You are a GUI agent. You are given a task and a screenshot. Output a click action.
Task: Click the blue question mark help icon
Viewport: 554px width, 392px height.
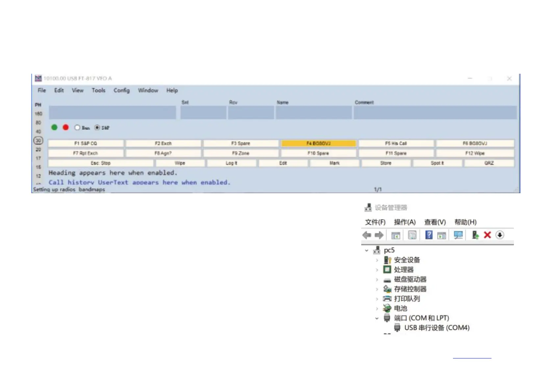[x=429, y=235]
